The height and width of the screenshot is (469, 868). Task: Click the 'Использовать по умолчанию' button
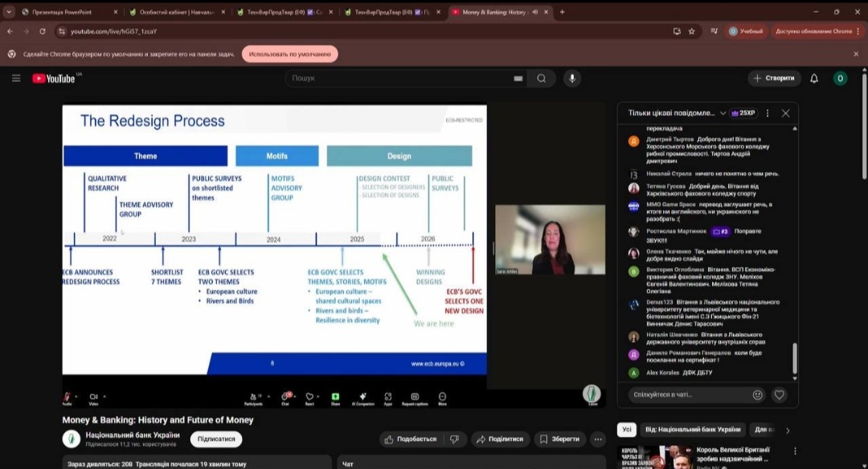(289, 54)
